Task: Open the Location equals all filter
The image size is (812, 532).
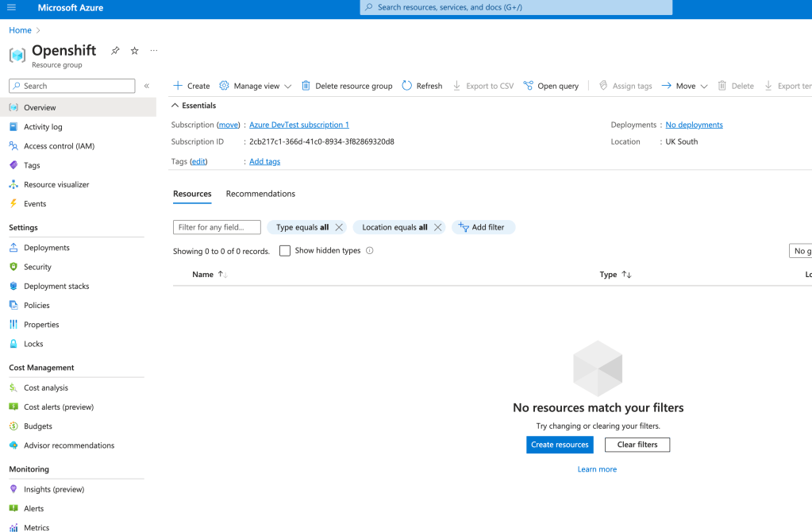Action: (x=394, y=227)
